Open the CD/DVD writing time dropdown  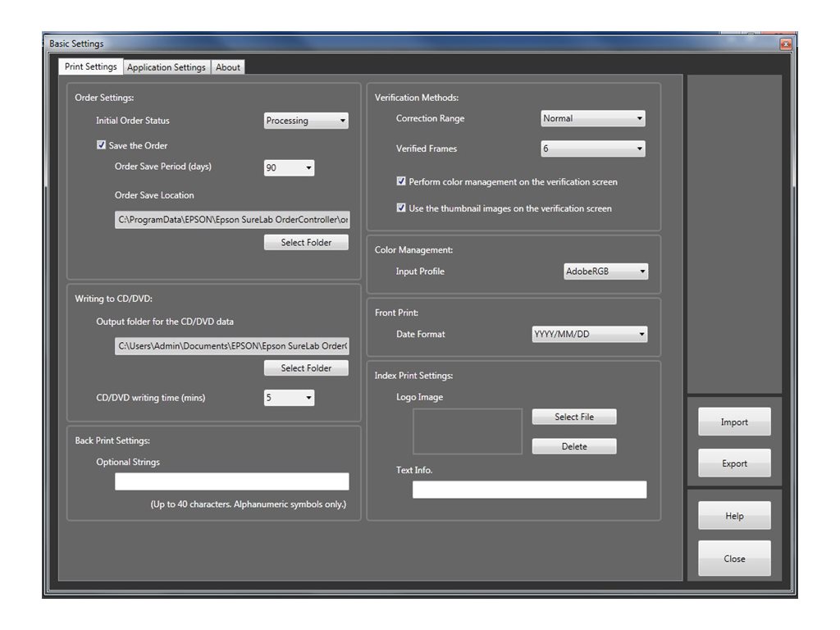click(x=288, y=397)
